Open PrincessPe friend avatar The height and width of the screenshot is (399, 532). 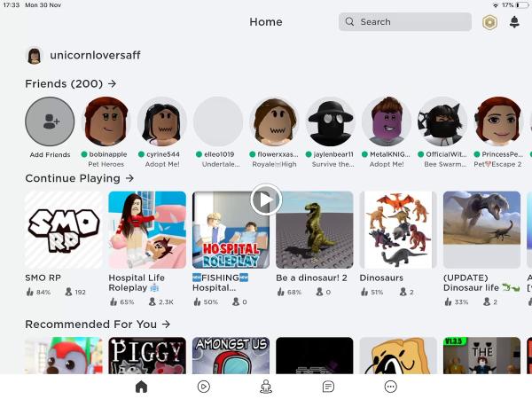coord(498,121)
